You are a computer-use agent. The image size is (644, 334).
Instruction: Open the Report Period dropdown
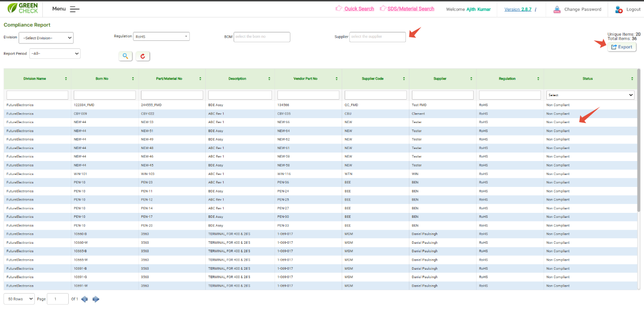click(x=55, y=53)
